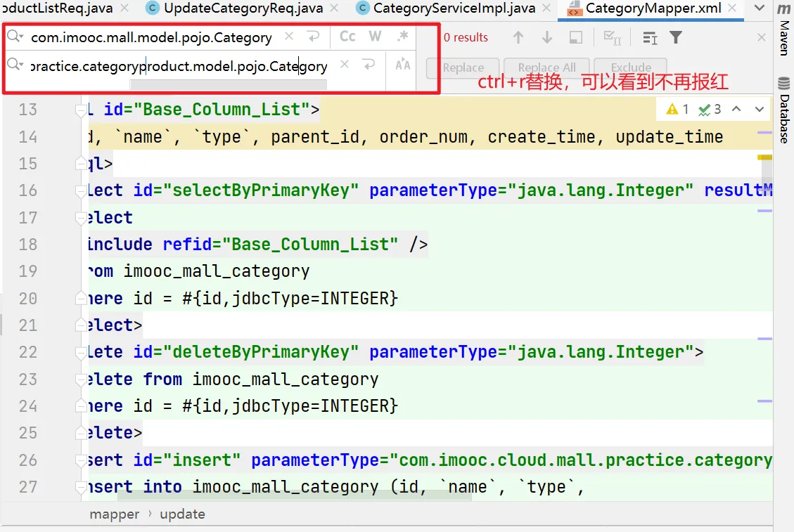Toggle Match Case (Cc) in search
794x532 pixels.
pos(347,37)
